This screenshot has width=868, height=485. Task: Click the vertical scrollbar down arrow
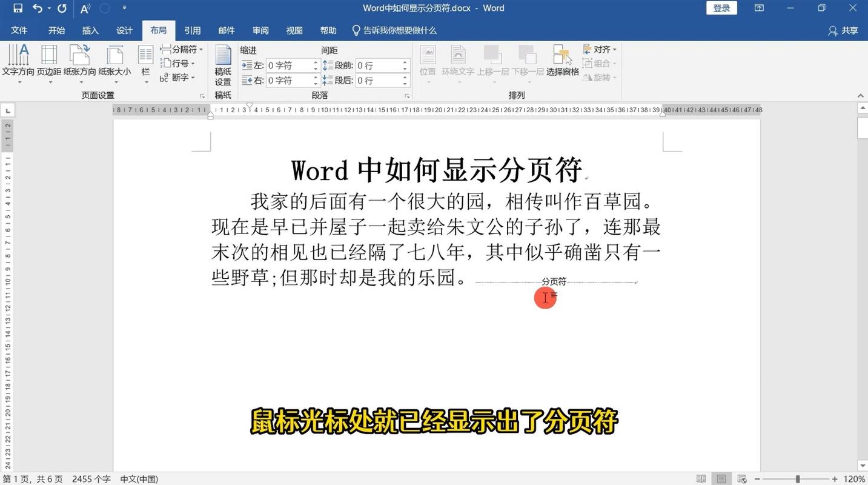(x=863, y=466)
